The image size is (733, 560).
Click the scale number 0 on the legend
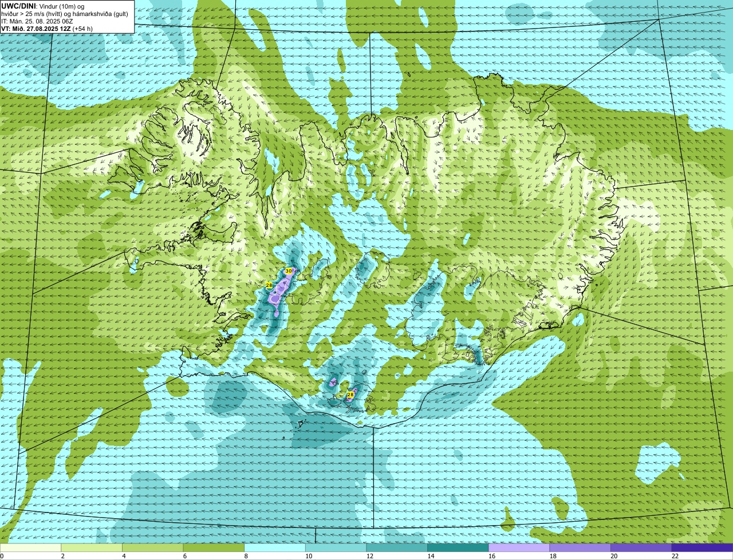[2, 556]
